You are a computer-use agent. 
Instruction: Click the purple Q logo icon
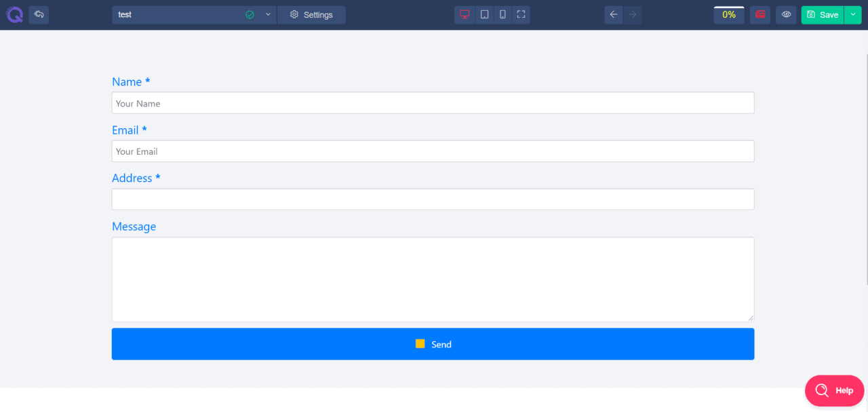pyautogui.click(x=14, y=14)
